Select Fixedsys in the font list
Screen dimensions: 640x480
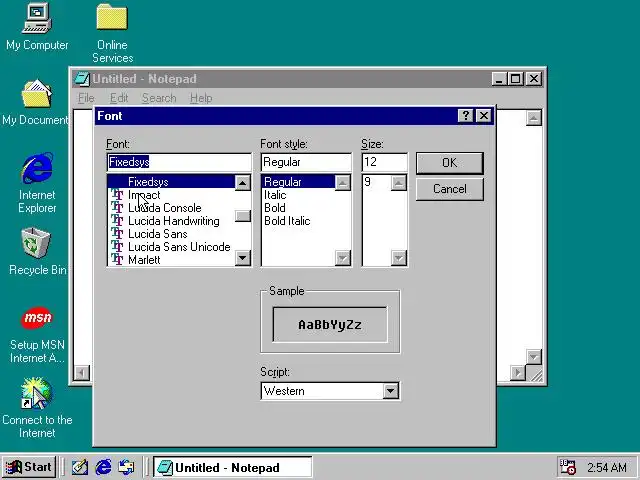point(171,182)
